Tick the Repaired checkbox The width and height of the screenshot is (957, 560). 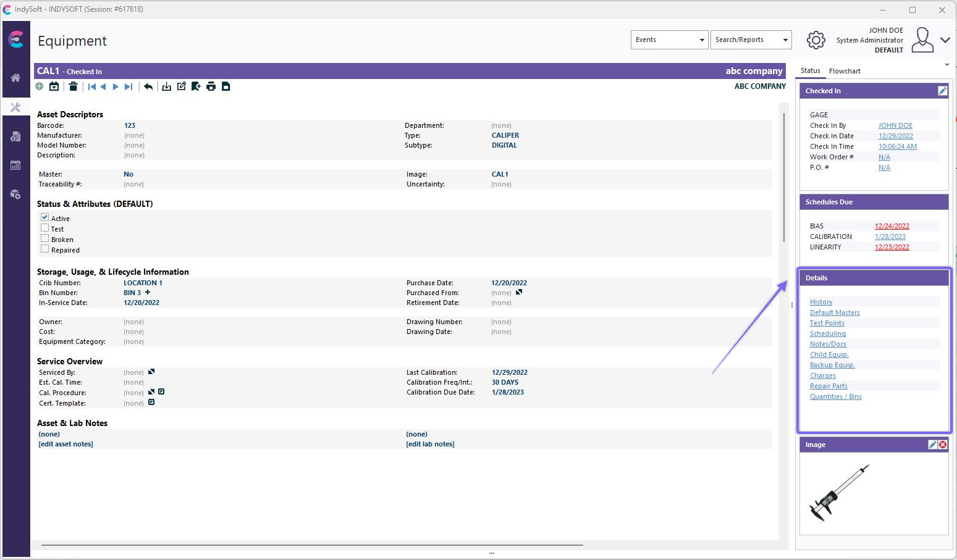coord(44,249)
